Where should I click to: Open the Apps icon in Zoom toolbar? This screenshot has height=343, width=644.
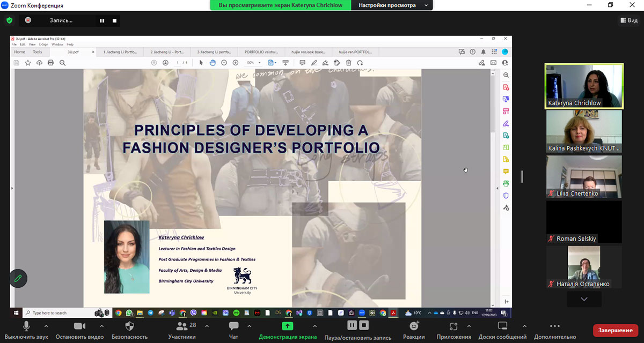[453, 326]
